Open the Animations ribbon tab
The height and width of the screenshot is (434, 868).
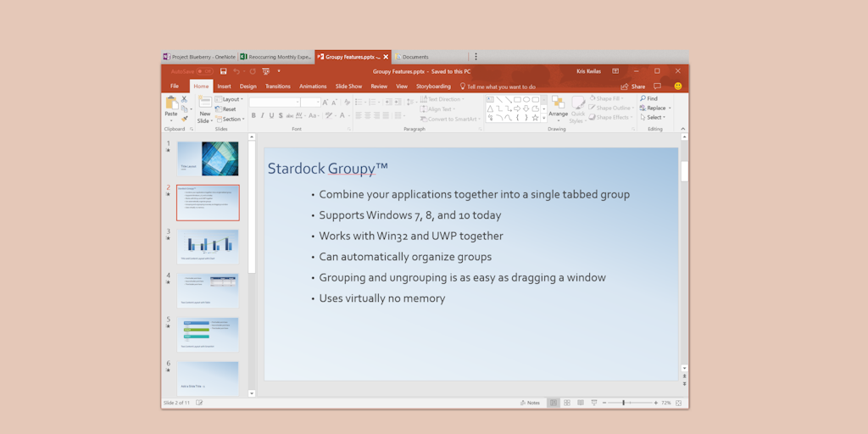[x=313, y=86]
